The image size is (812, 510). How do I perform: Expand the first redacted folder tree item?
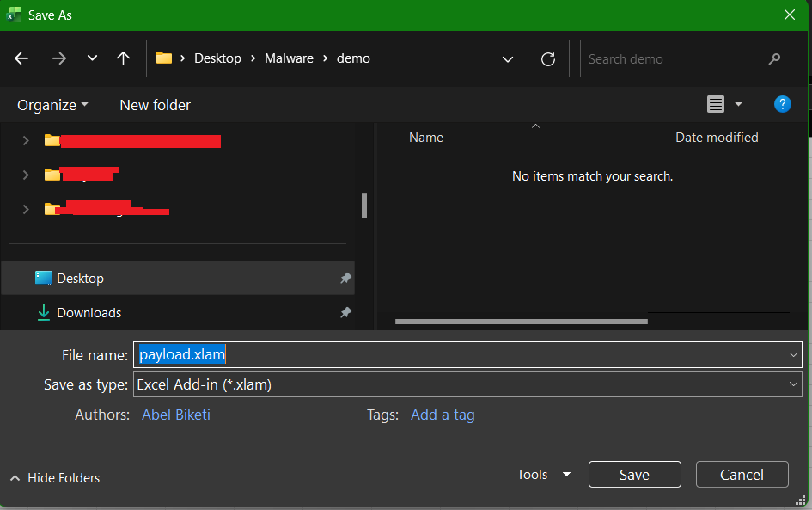point(26,140)
